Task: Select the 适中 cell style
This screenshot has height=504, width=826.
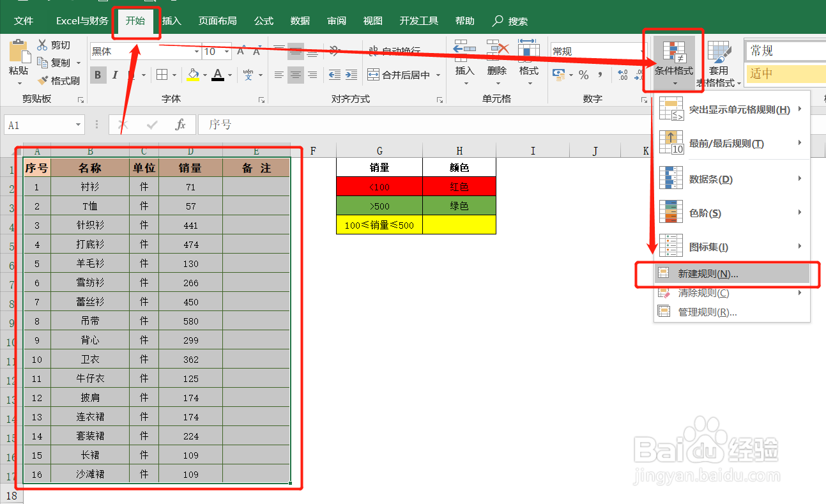Action: pos(785,73)
